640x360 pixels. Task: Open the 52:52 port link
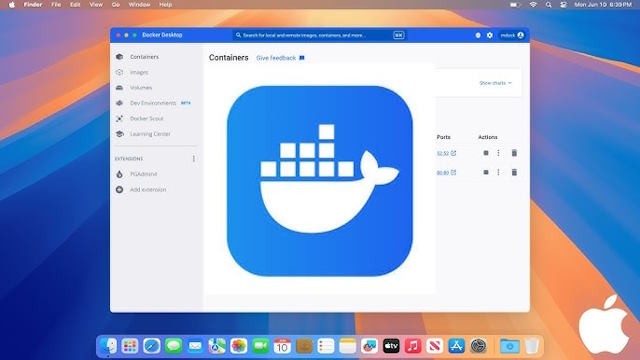point(446,153)
